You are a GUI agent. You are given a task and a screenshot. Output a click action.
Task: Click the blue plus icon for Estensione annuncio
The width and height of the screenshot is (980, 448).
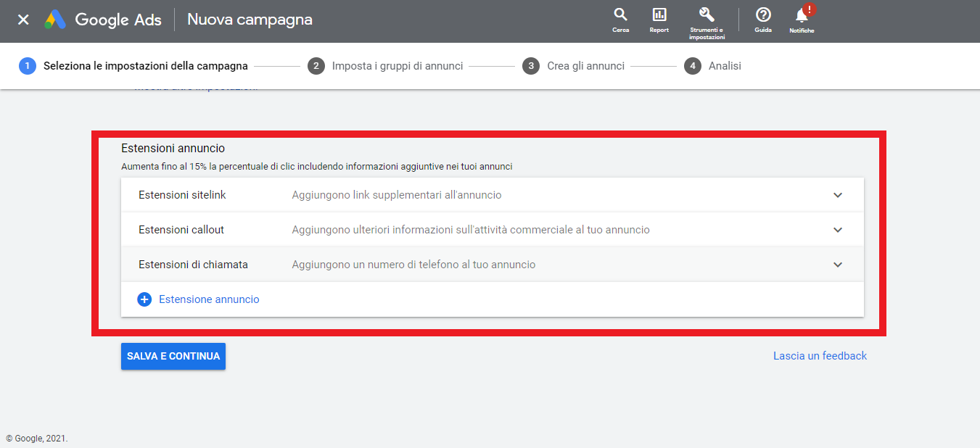click(144, 299)
